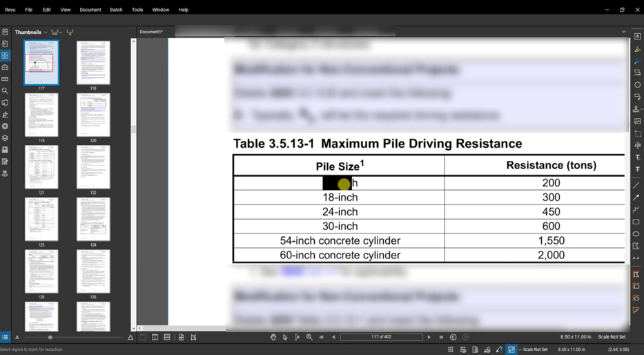Select the Line tool
Image resolution: width=644 pixels, height=355 pixels.
coord(636,186)
